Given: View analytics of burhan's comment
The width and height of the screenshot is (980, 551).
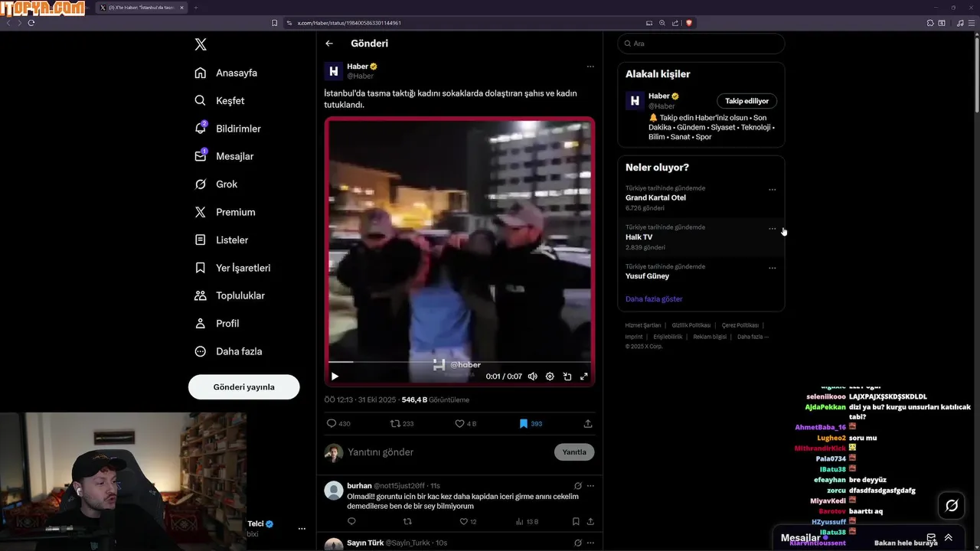Looking at the screenshot, I should (527, 521).
